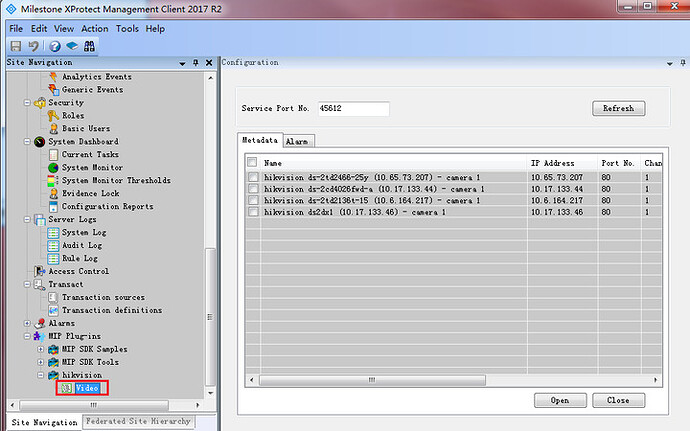Click the Service Port No. input field

click(x=352, y=108)
